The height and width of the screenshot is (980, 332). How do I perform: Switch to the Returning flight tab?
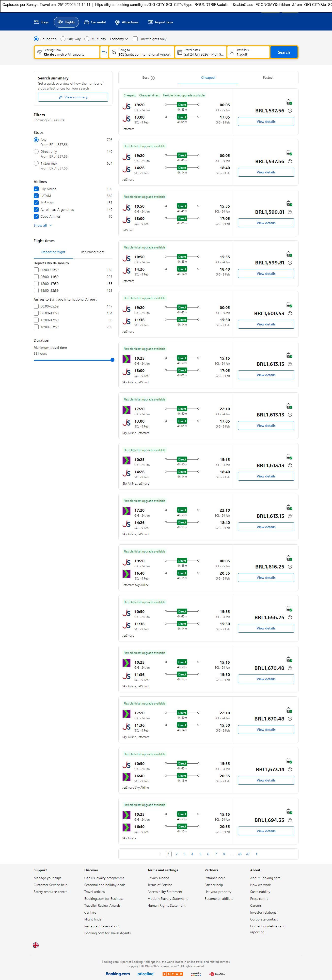pyautogui.click(x=93, y=252)
